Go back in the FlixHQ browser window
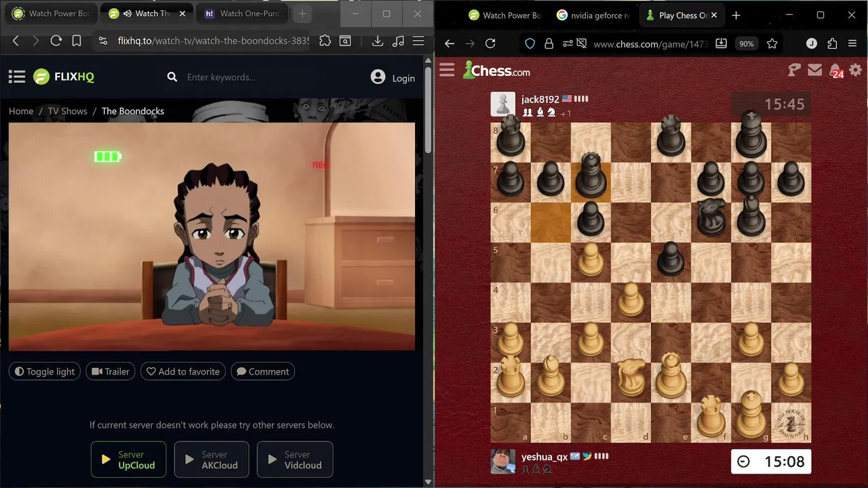 16,41
